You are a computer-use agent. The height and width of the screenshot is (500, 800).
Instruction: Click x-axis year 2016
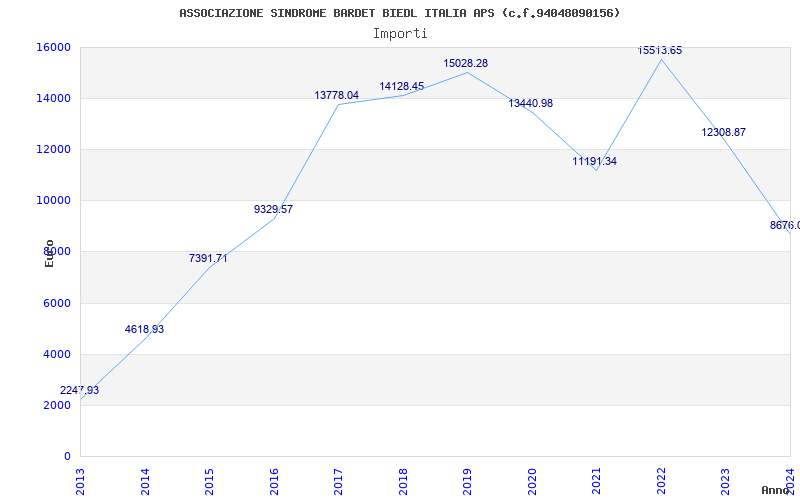pos(274,482)
